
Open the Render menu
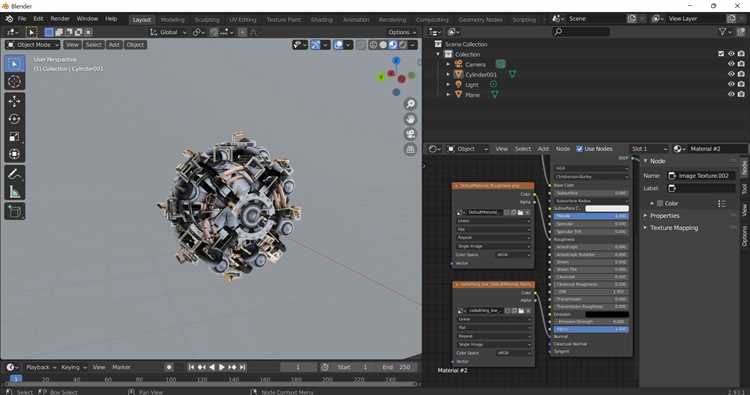click(x=60, y=19)
